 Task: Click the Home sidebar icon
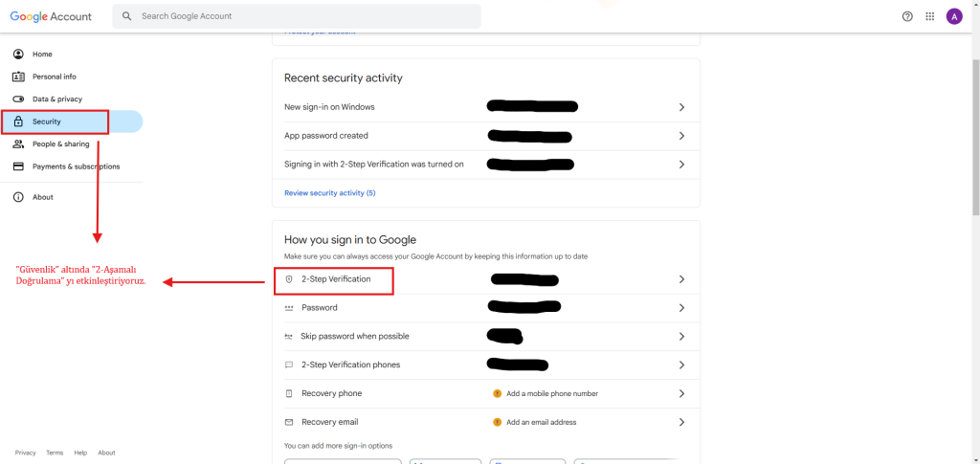[18, 55]
